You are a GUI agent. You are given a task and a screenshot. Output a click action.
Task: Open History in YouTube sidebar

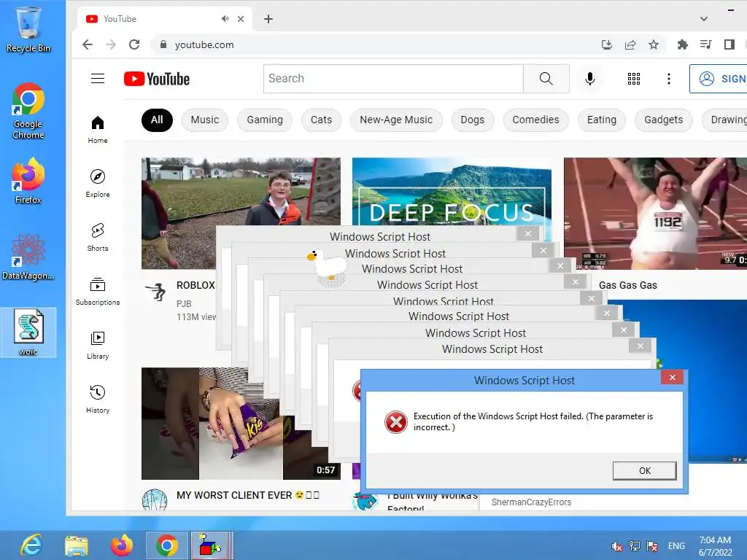click(98, 399)
